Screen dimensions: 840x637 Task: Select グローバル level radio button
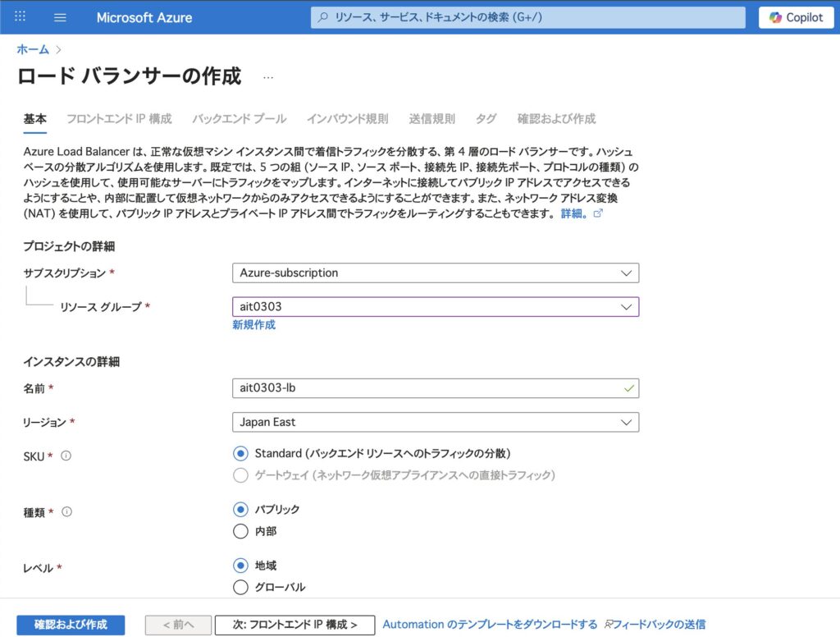240,587
